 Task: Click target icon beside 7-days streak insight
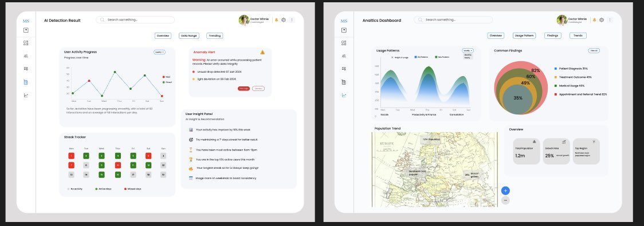[191, 140]
